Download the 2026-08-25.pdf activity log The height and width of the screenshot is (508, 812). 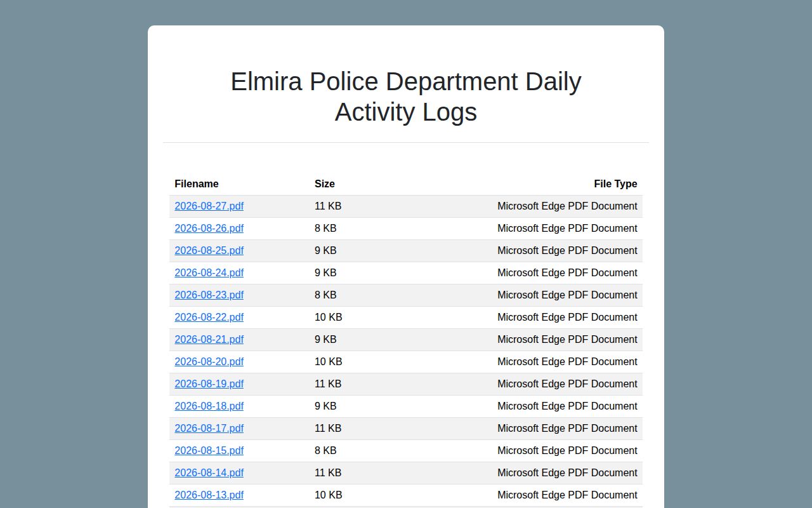point(209,251)
